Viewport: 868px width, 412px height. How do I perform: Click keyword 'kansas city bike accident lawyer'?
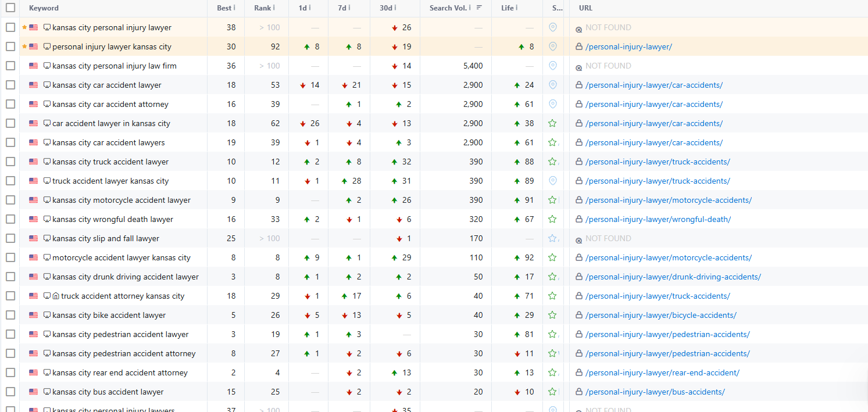(109, 315)
